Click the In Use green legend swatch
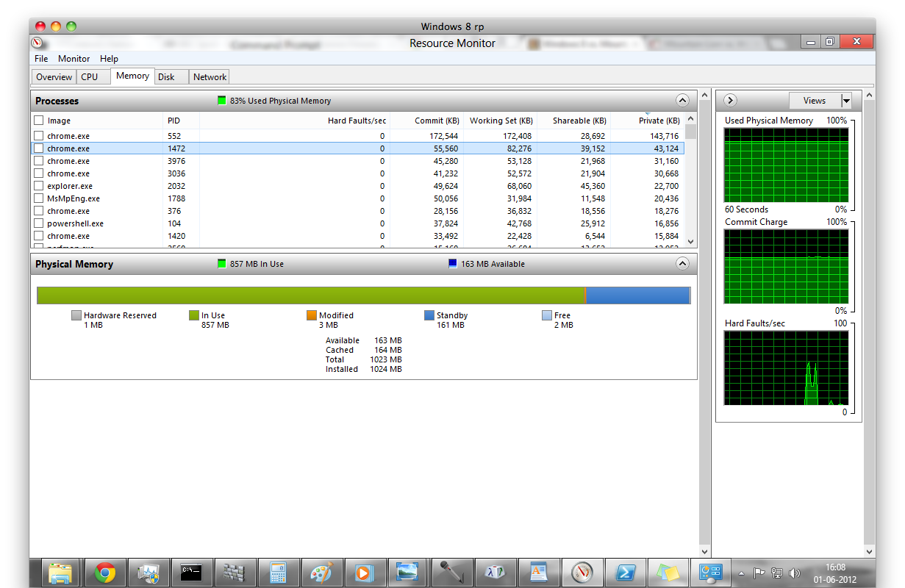905x588 pixels. 194,315
